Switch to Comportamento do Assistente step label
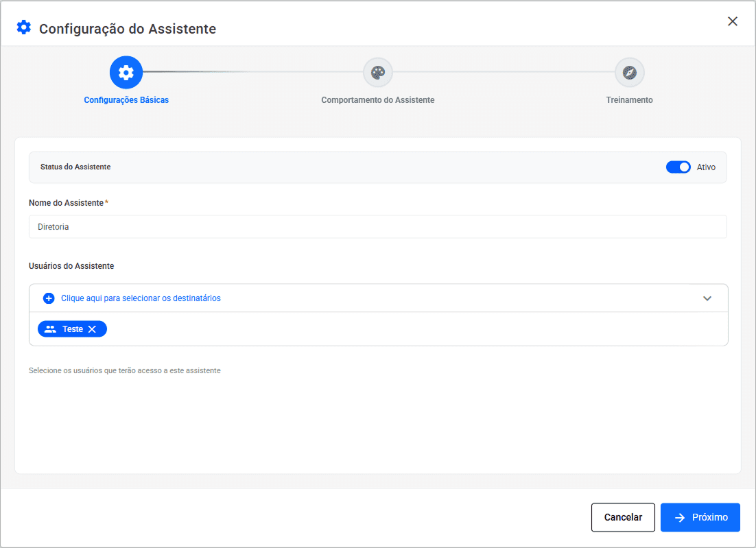Viewport: 756px width, 548px height. 378,100
